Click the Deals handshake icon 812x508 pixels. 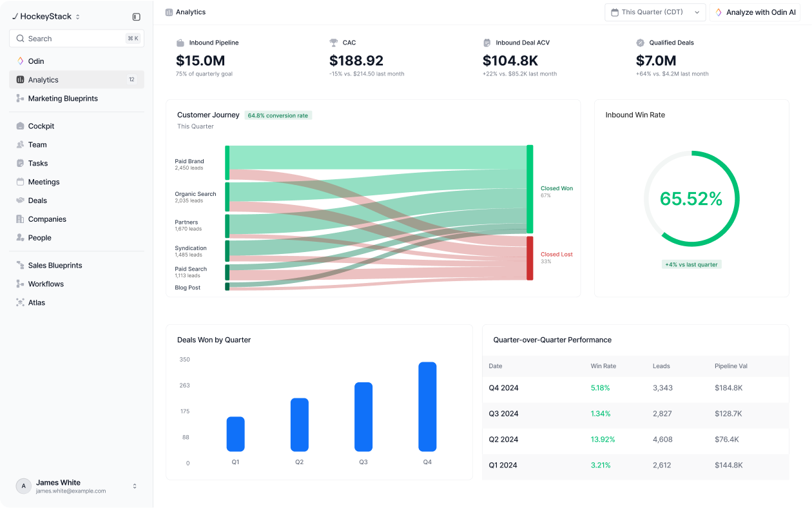pyautogui.click(x=21, y=200)
